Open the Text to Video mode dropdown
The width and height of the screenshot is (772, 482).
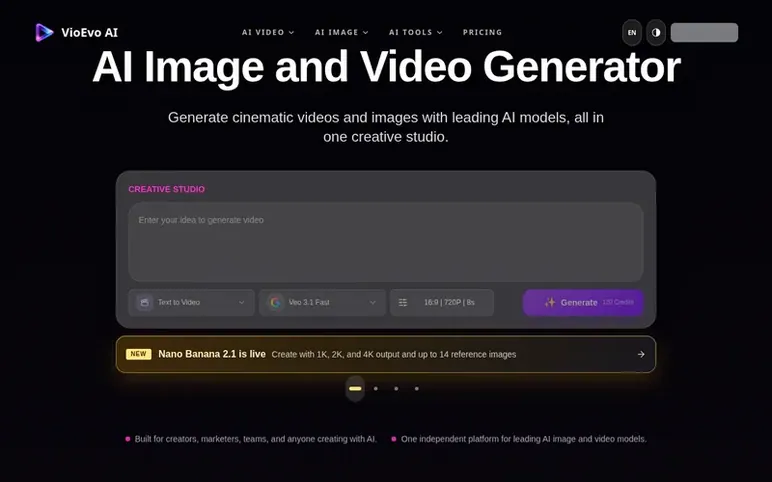tap(192, 302)
